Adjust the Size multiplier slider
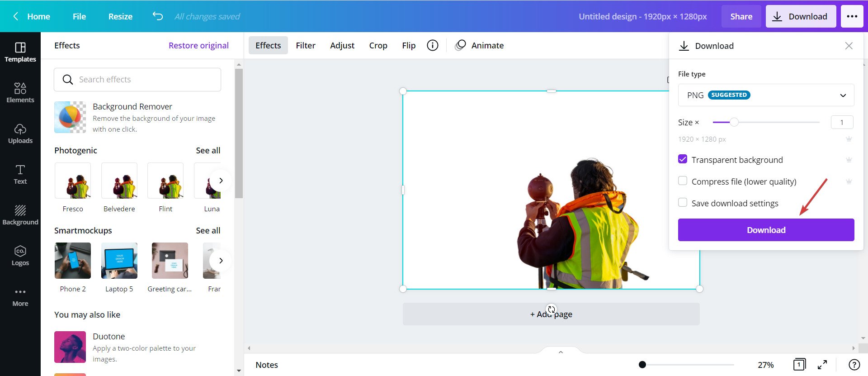Screen dimensions: 868x376 (734, 122)
